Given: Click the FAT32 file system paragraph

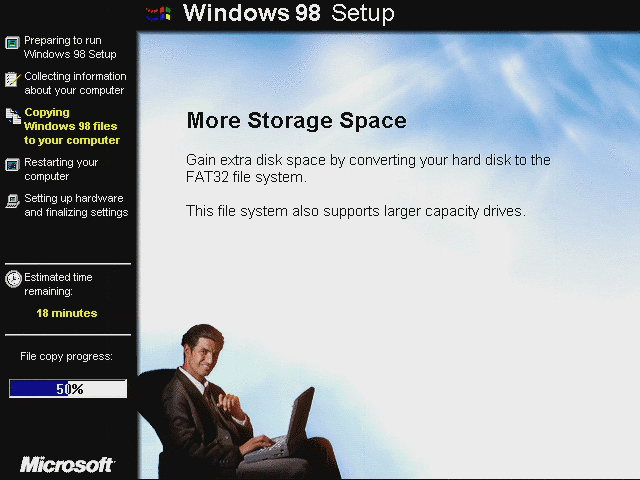Looking at the screenshot, I should (368, 168).
